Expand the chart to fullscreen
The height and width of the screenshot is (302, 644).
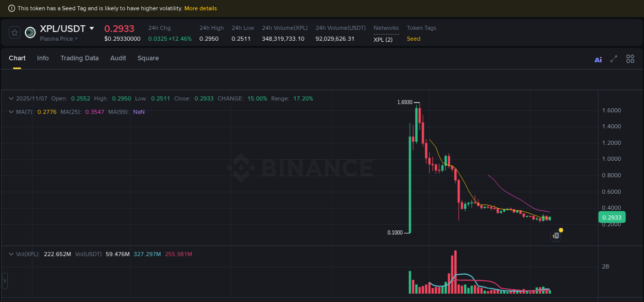coord(614,59)
